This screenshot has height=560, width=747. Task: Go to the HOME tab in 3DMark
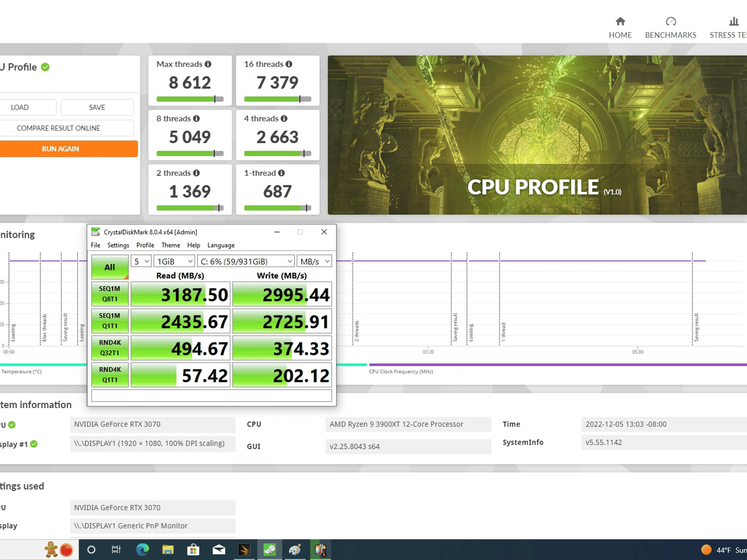[x=620, y=28]
